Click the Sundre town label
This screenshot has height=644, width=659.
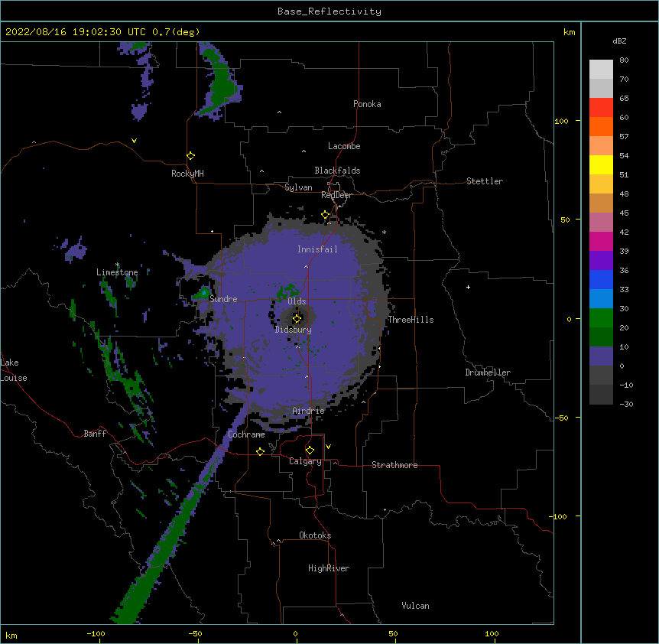pyautogui.click(x=223, y=299)
